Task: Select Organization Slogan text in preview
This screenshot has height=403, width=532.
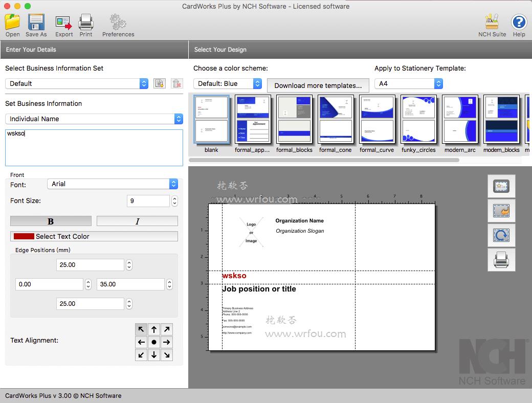Action: [300, 231]
